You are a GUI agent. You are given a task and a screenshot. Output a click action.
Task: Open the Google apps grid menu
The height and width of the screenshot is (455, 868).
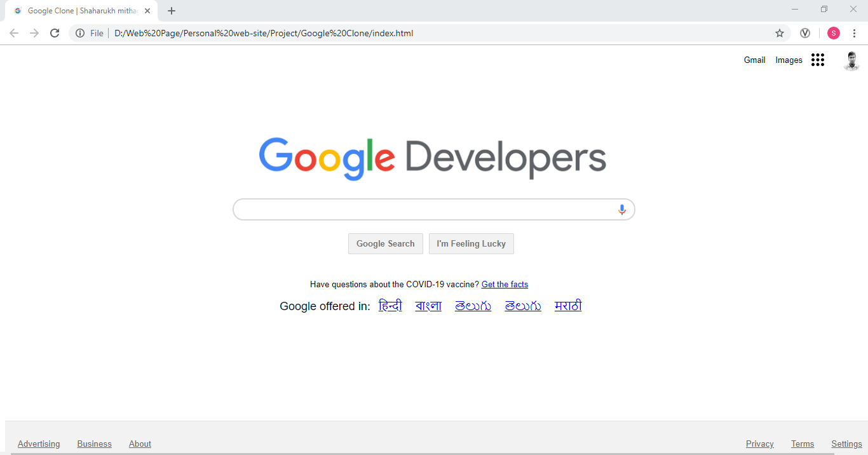[x=818, y=60]
